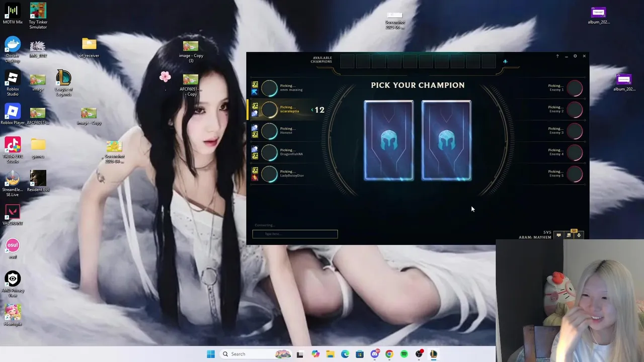Click the 'PICK YOUR CHAMPION' heading
This screenshot has width=644, height=362.
click(418, 85)
